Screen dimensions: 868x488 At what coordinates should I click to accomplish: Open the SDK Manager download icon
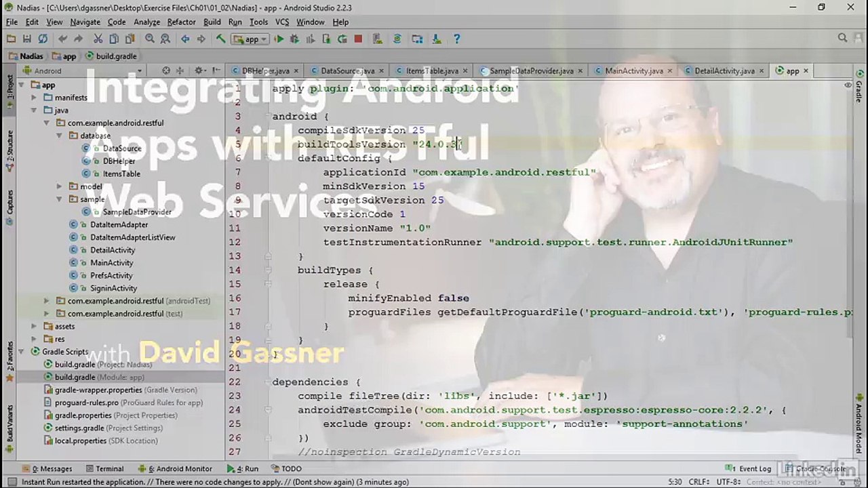coord(437,39)
